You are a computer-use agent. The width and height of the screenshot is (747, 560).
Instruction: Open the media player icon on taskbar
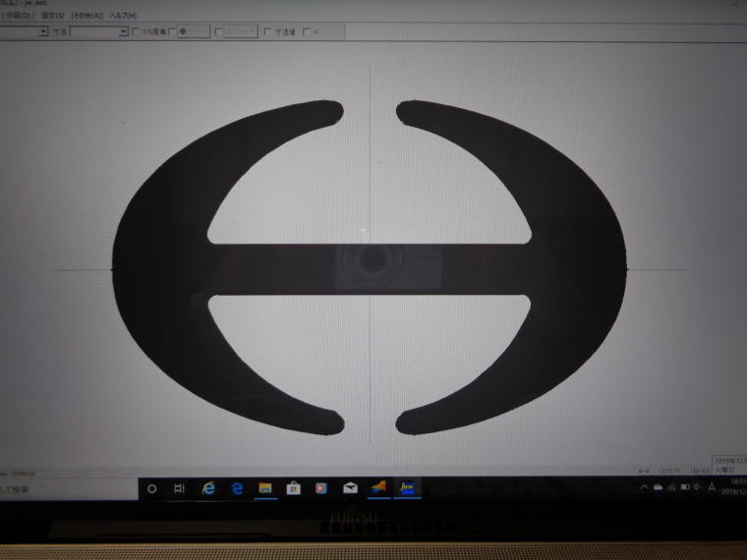[321, 488]
